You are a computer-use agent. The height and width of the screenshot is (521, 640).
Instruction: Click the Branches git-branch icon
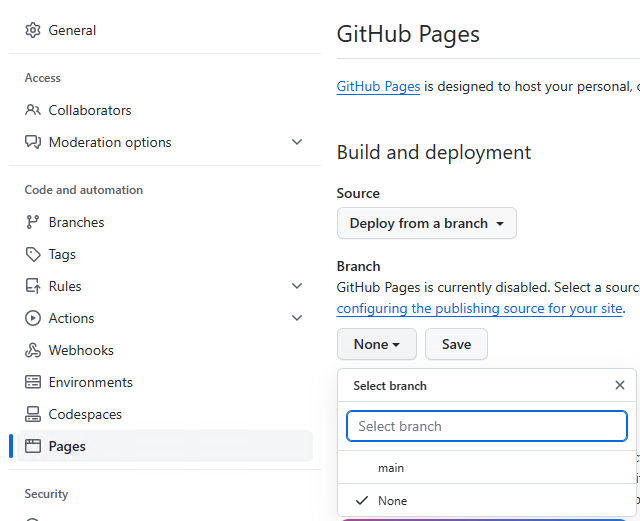point(33,222)
